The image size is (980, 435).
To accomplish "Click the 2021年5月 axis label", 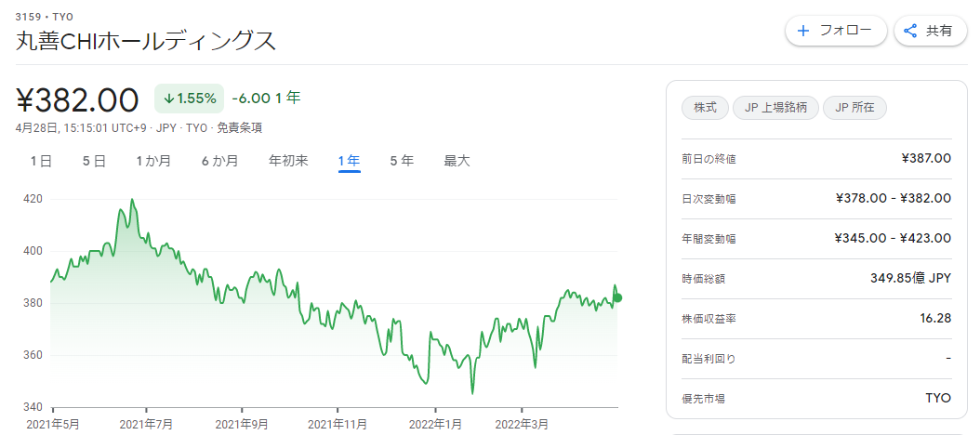I will tap(52, 425).
